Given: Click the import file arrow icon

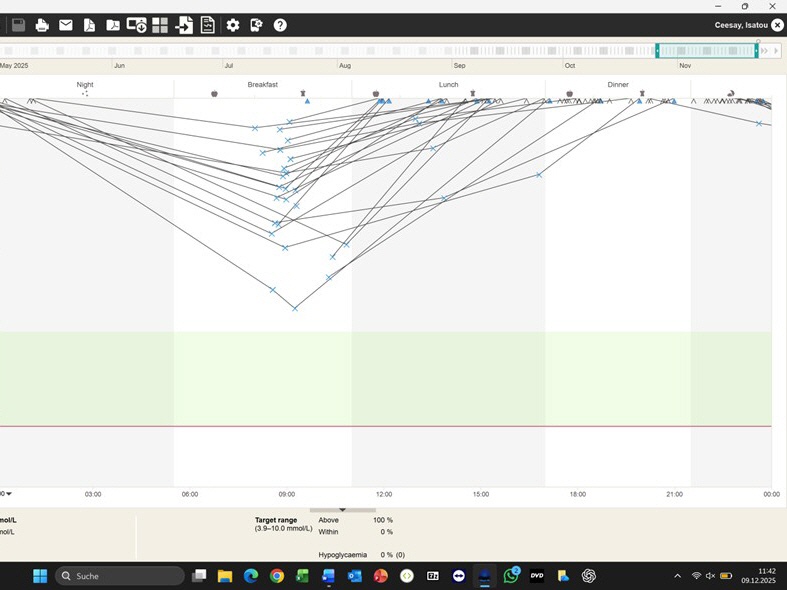Looking at the screenshot, I should point(184,25).
